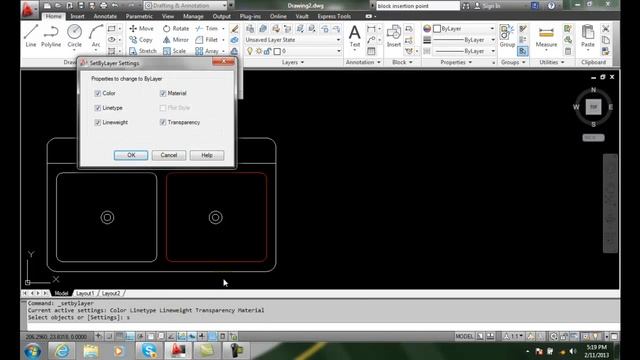
Task: Select the Line tool
Action: click(x=31, y=36)
